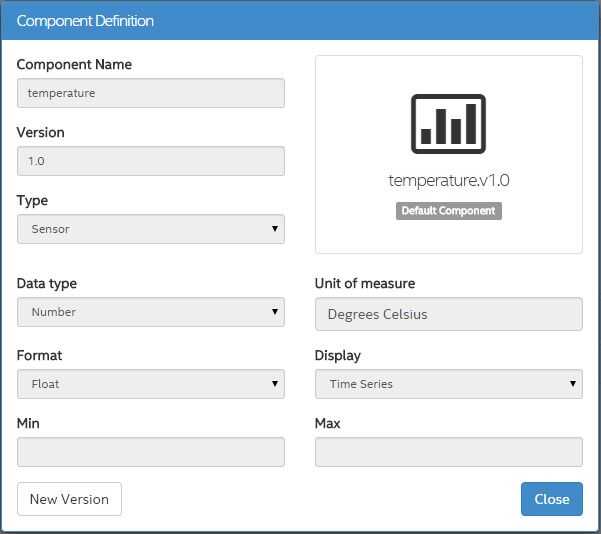This screenshot has height=534, width=601.
Task: Click the Data type field label
Action: 47,283
